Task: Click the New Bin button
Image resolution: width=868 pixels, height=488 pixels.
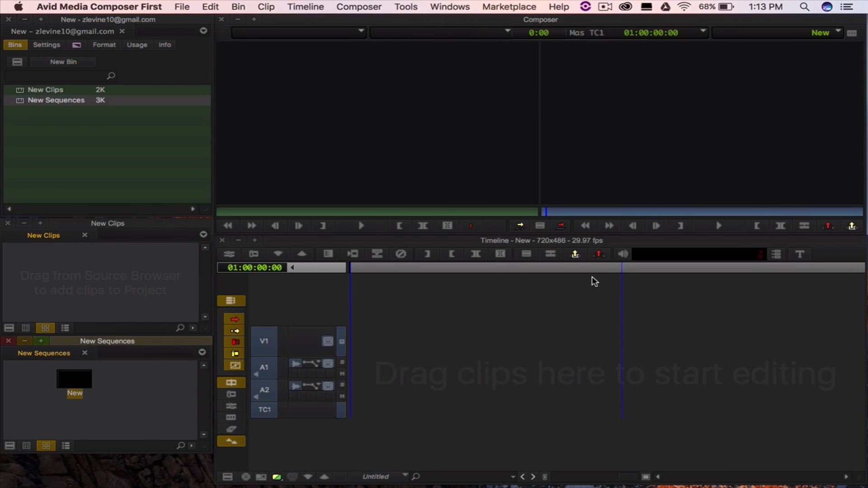Action: pyautogui.click(x=63, y=62)
